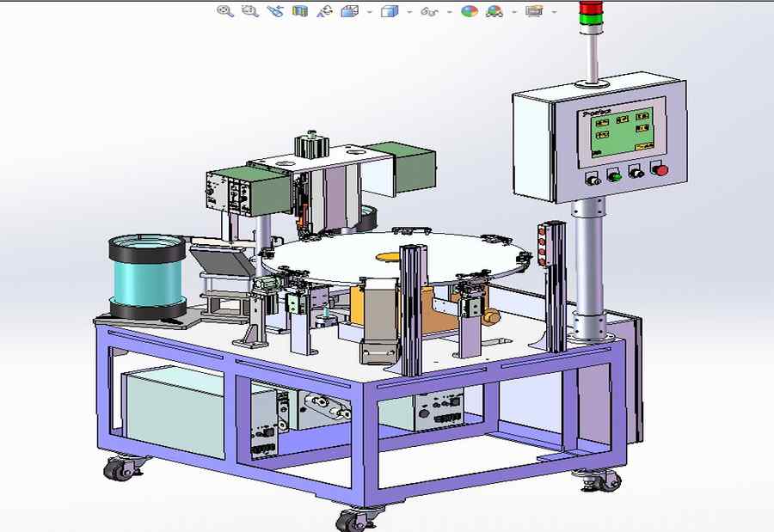Open Edit Appearance color ball
This screenshot has width=774, height=532.
(x=469, y=11)
